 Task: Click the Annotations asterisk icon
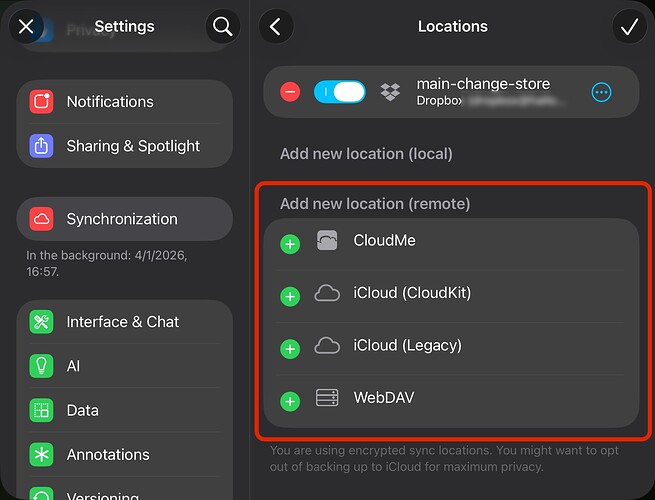pyautogui.click(x=41, y=454)
